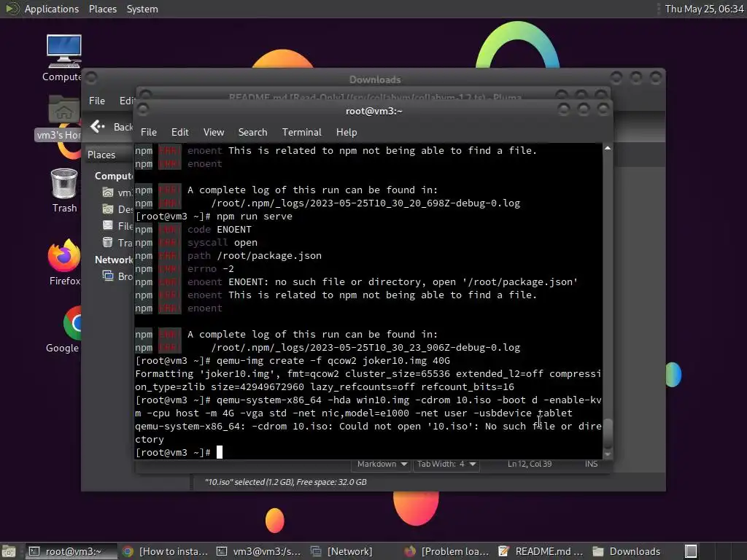Viewport: 747px width, 560px height.
Task: Click the 'Could not open 10.iso' error message
Action: click(x=368, y=433)
